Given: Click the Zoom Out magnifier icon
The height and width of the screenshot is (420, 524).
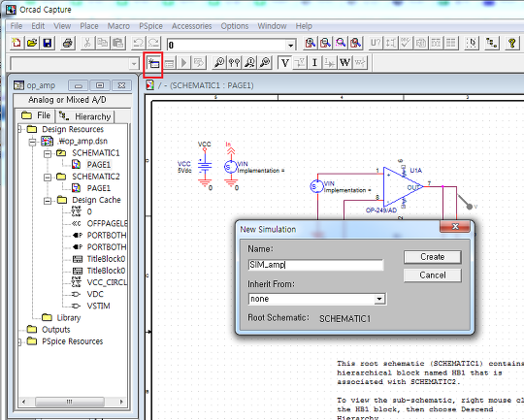Looking at the screenshot, I should pos(325,43).
